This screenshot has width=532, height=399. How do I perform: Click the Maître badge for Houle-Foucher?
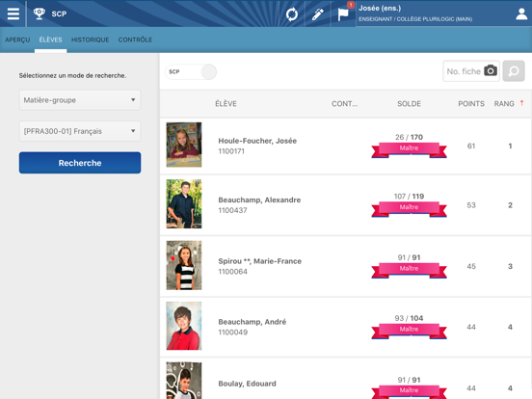(x=409, y=149)
